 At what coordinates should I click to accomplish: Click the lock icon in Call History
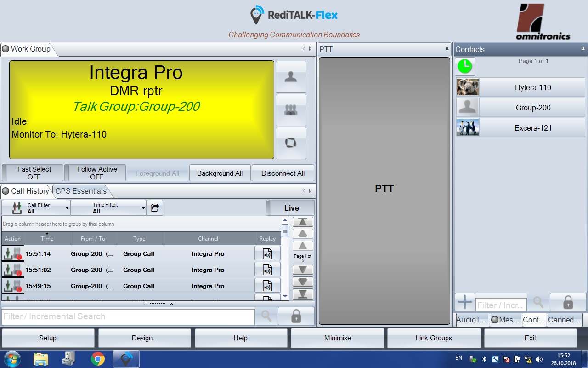coord(296,316)
